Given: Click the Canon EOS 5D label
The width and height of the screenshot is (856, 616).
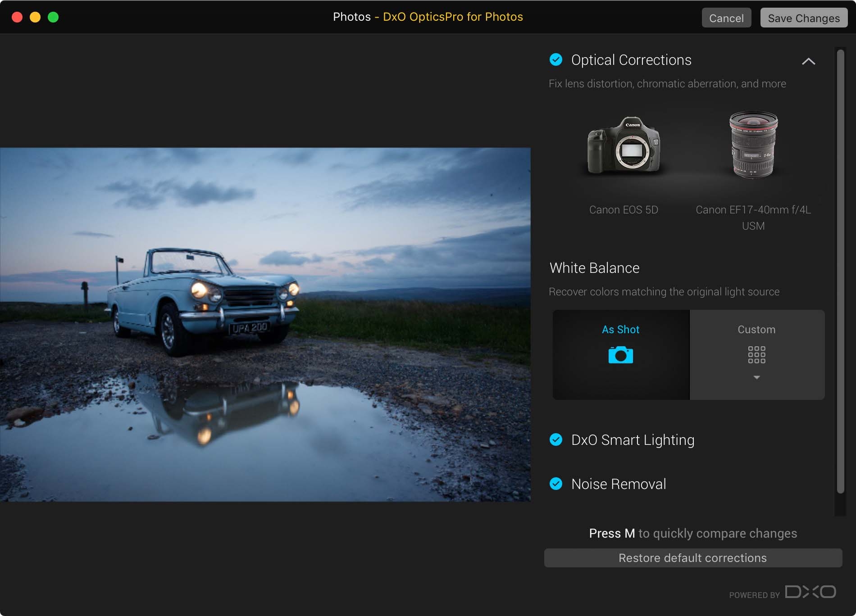Looking at the screenshot, I should [x=624, y=210].
